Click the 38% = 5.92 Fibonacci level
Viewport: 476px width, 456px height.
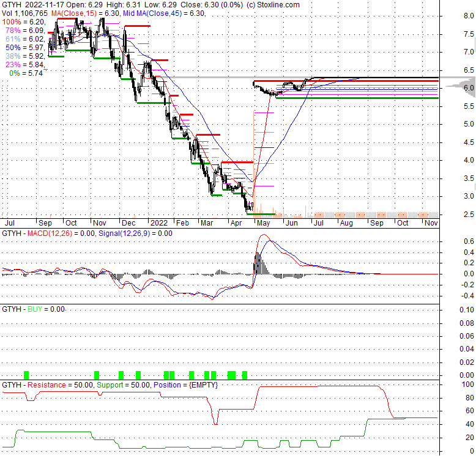click(25, 56)
